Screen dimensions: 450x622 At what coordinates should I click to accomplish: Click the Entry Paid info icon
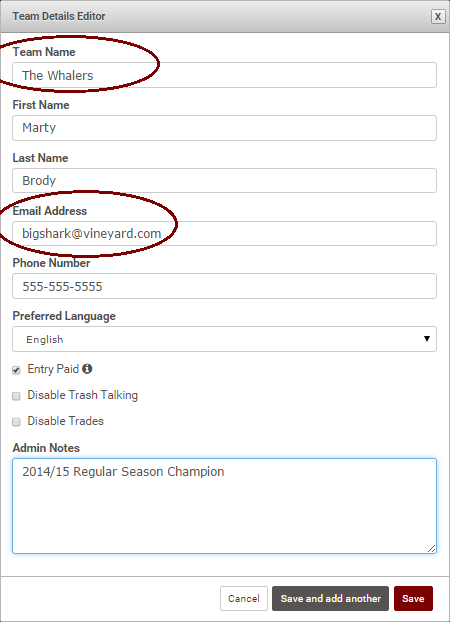(87, 369)
